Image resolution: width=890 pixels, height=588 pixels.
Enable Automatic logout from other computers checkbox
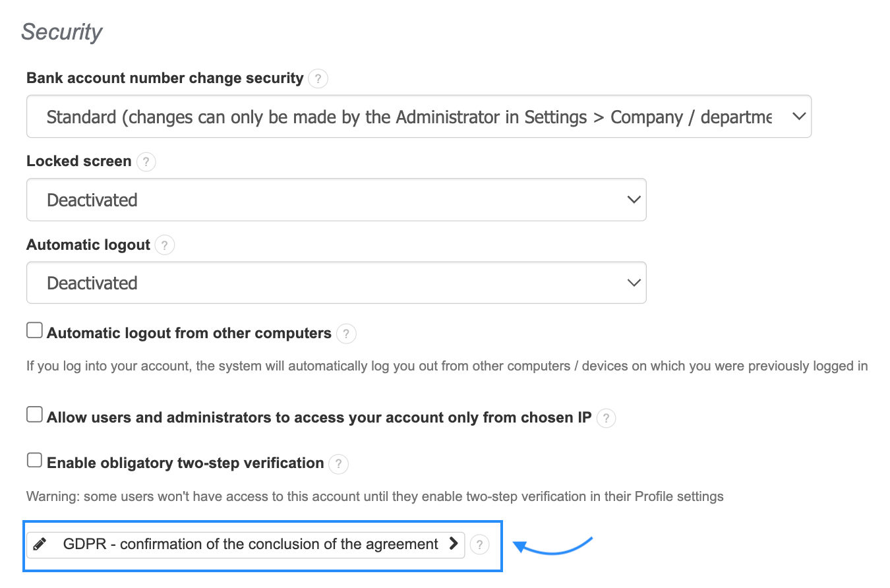34,331
